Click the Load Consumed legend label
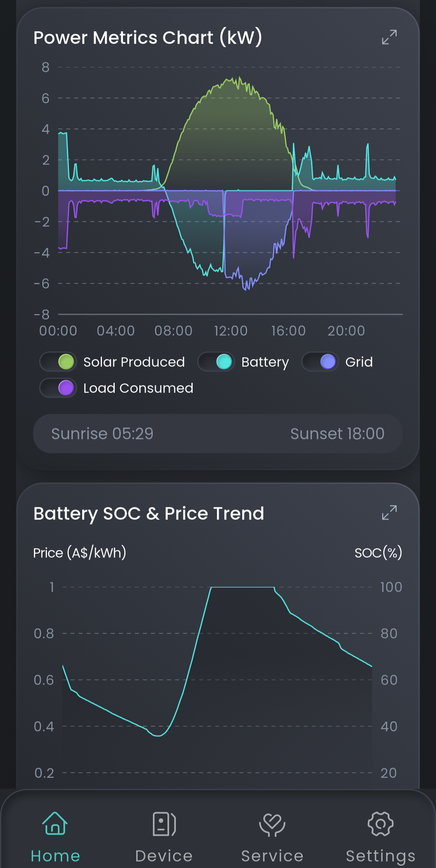Viewport: 436px width, 868px height. (138, 388)
